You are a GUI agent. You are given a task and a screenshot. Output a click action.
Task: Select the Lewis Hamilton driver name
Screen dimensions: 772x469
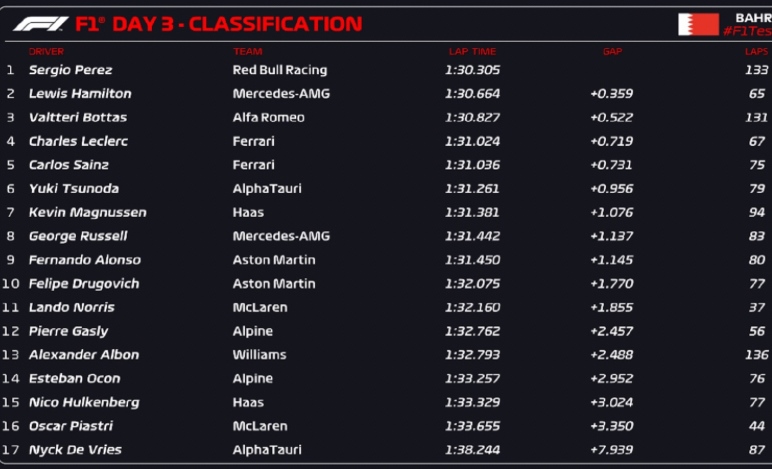(80, 94)
